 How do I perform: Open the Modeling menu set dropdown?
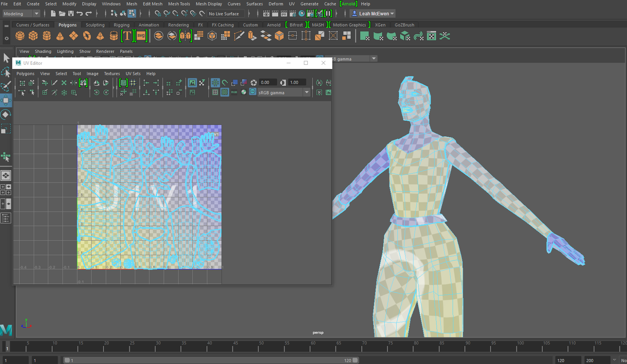(37, 13)
